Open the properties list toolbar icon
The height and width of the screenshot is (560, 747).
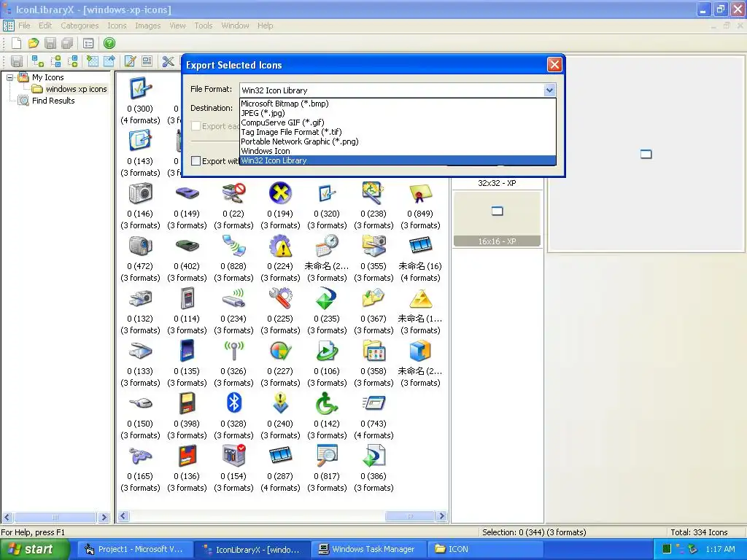(88, 43)
